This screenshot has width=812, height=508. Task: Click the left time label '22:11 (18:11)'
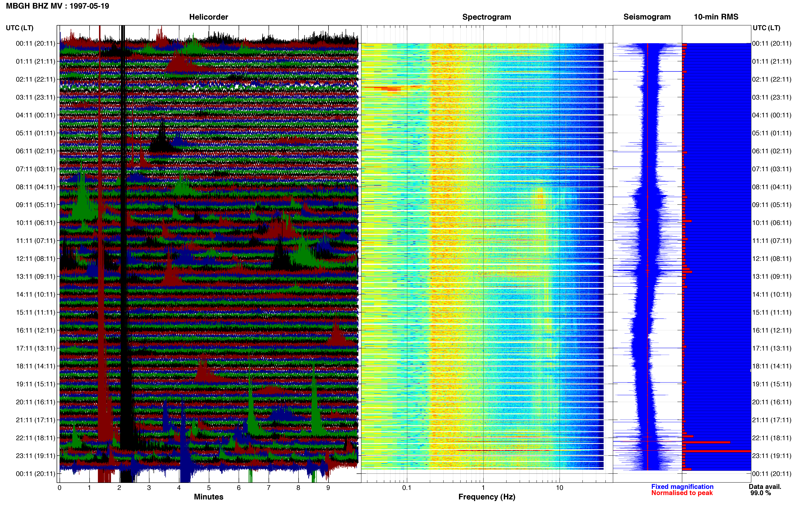pyautogui.click(x=36, y=438)
